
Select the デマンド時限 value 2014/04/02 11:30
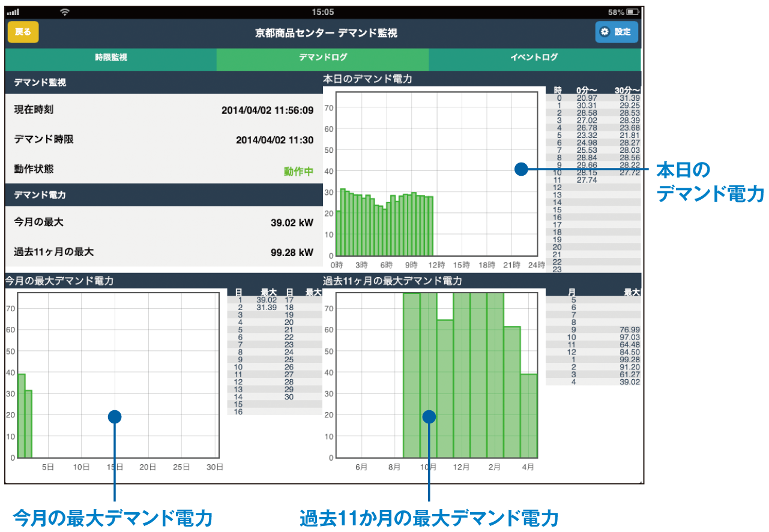click(274, 140)
